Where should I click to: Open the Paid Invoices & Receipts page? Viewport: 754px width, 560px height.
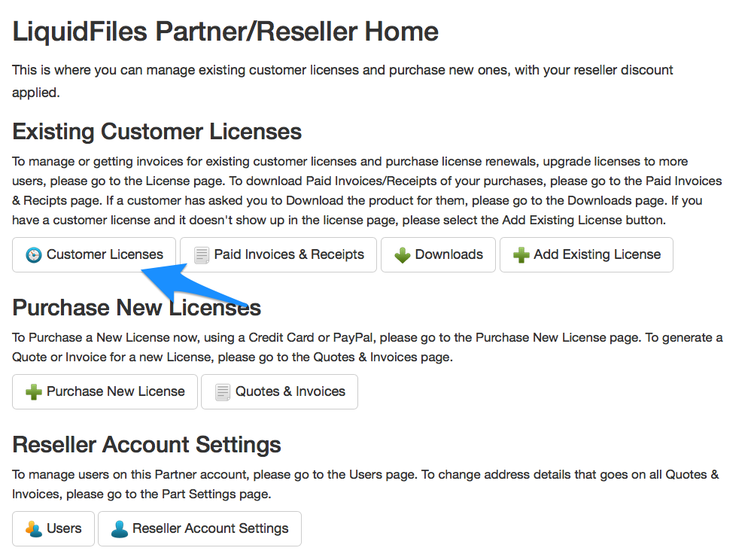[x=278, y=254]
